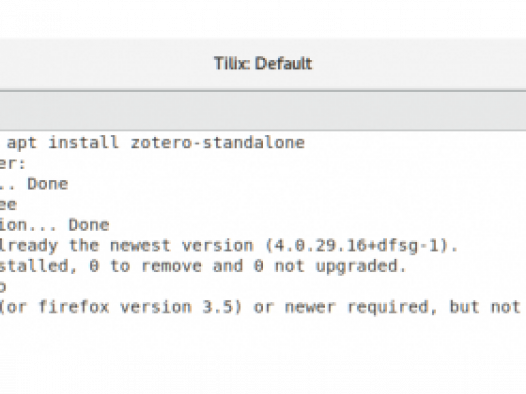Click the Tilix: Default window title

tap(263, 64)
